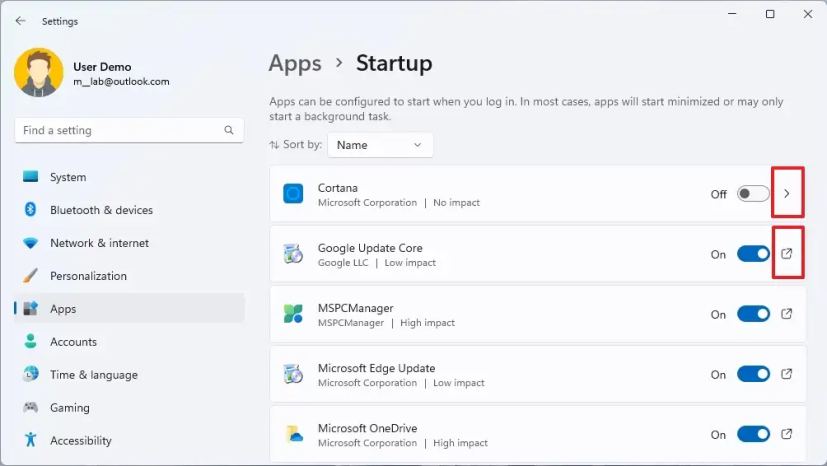Expand the Cortana entry chevron
827x466 pixels.
point(787,194)
